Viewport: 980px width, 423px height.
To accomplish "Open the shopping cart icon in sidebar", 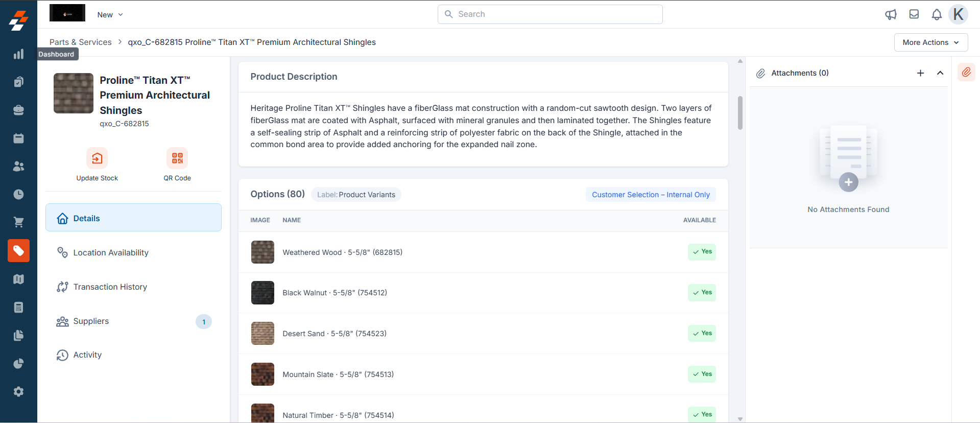I will [18, 222].
